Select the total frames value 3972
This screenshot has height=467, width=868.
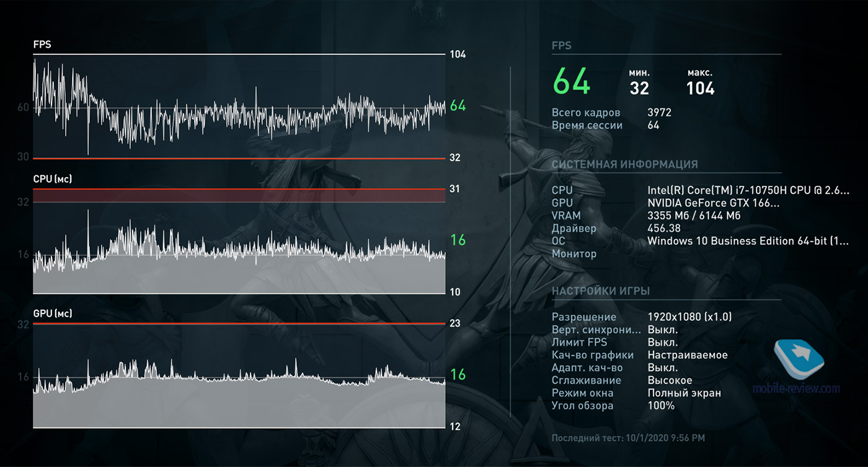pyautogui.click(x=659, y=113)
